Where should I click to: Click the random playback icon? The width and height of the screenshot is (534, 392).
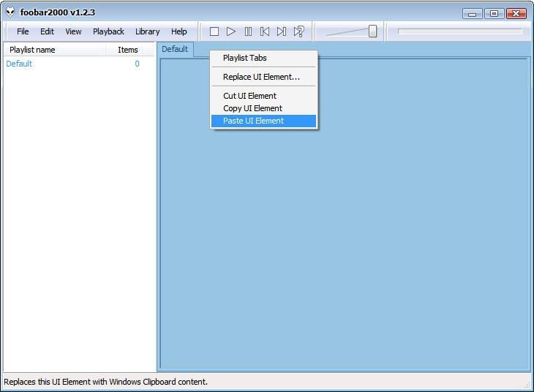298,31
